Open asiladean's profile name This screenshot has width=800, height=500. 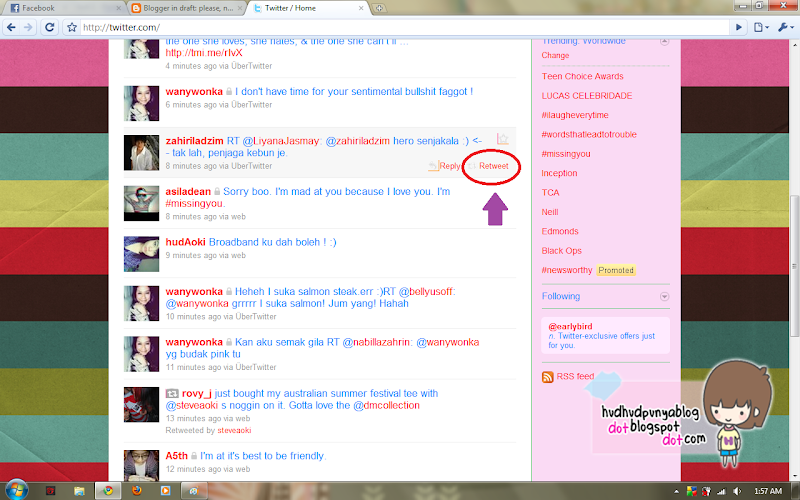(x=188, y=191)
